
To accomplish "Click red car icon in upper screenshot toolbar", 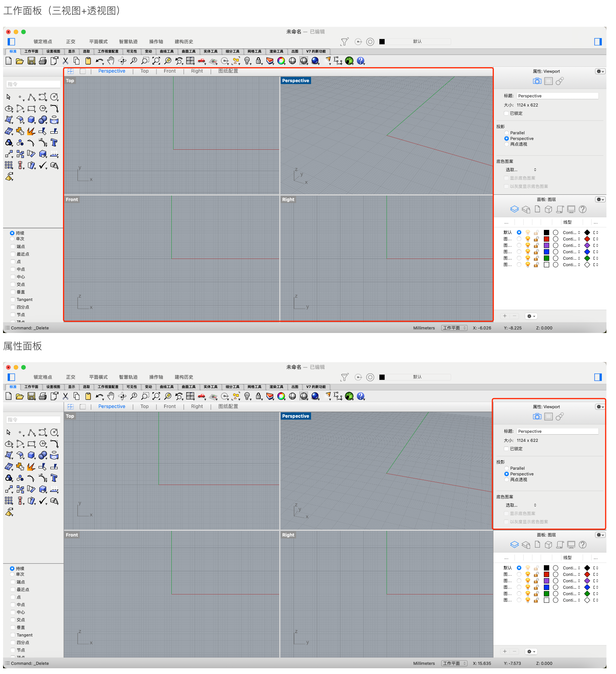I will click(202, 61).
